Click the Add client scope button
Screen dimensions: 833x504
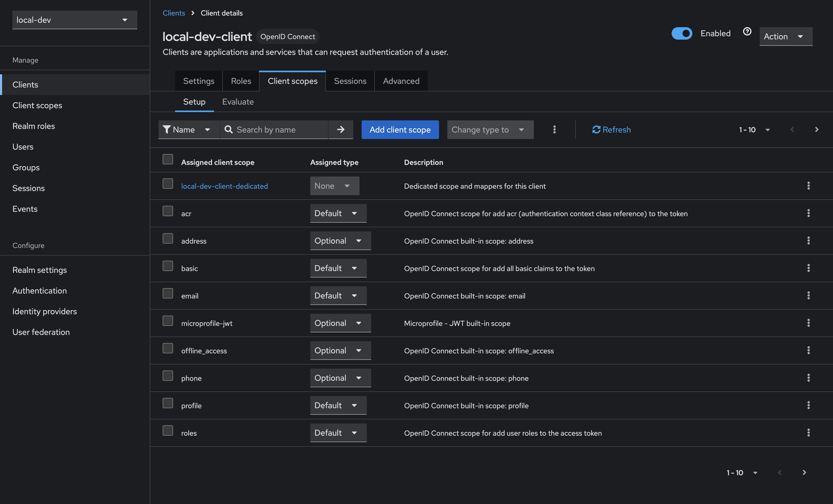(400, 129)
